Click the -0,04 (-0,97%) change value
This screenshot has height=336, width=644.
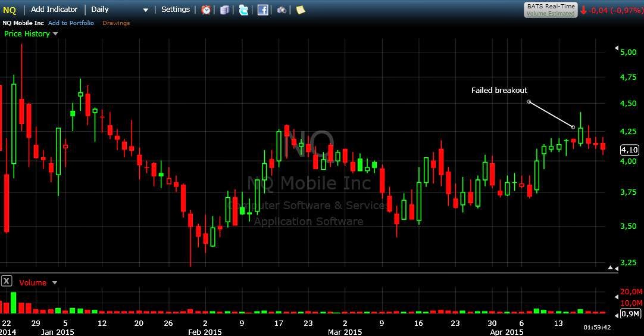pos(615,10)
